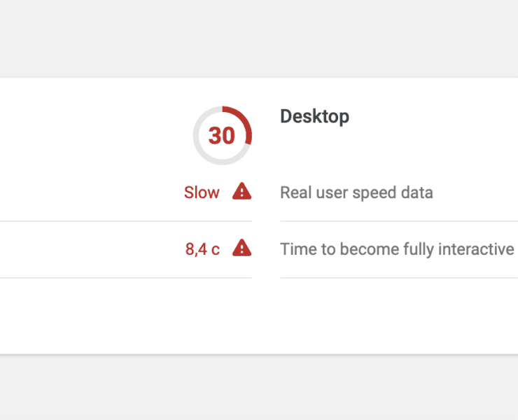Click divider beneath Time to become fully interactive

[x=399, y=278]
